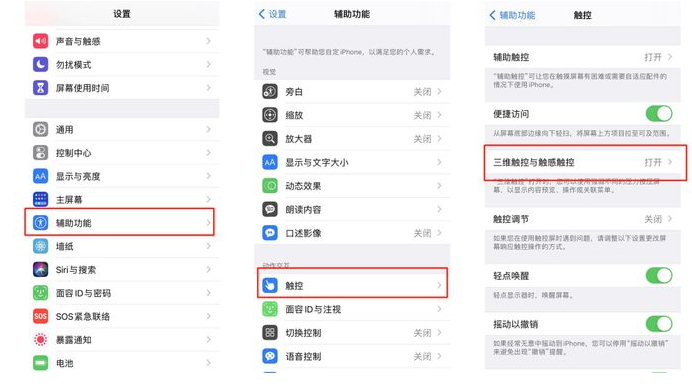Tap the 触控 hand pointer icon
The height and width of the screenshot is (392, 692).
(270, 286)
